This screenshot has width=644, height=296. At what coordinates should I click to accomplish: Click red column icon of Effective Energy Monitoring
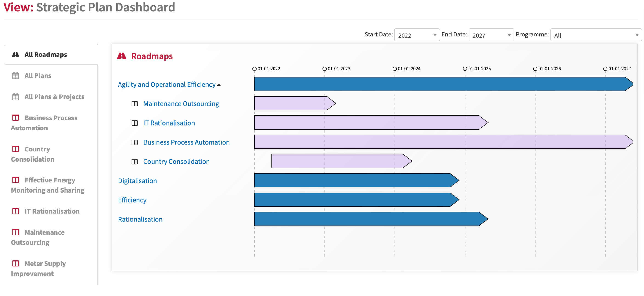pos(15,180)
